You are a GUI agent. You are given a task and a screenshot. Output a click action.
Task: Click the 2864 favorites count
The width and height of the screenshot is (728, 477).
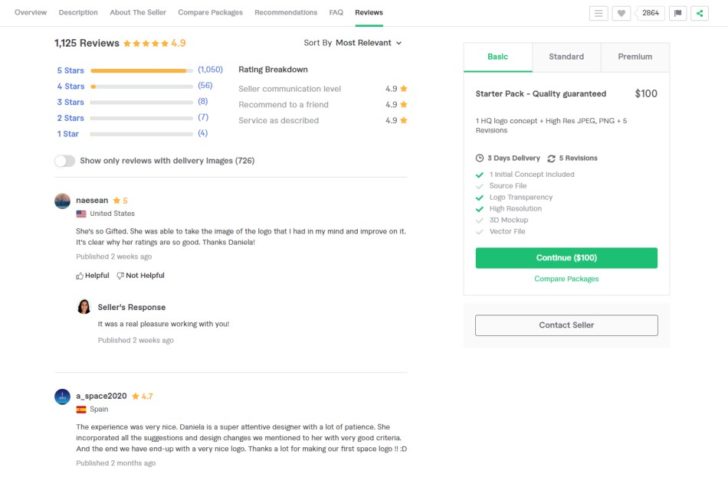click(x=650, y=13)
